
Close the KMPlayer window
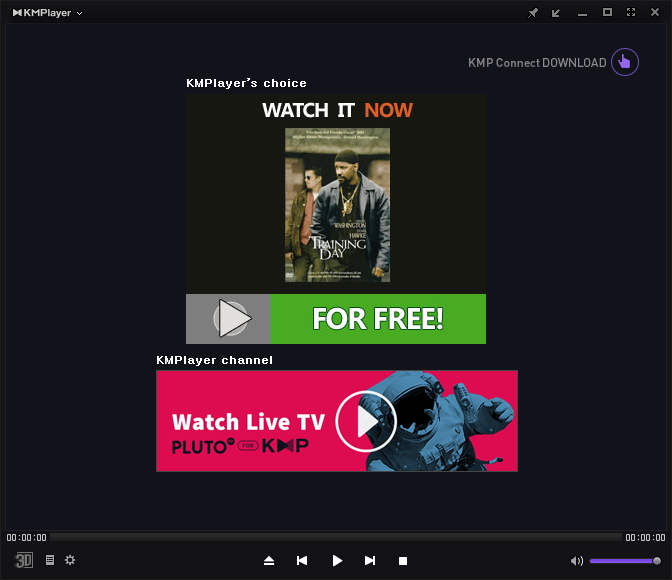[655, 12]
